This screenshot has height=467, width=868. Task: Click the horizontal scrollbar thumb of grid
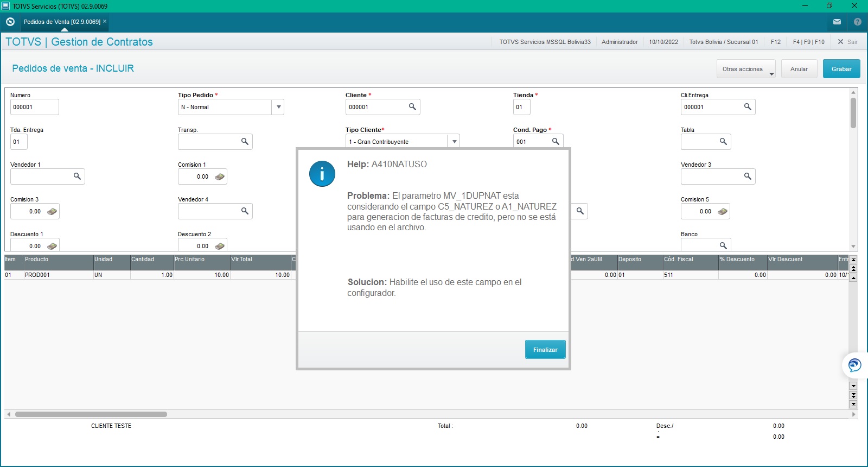[91, 414]
